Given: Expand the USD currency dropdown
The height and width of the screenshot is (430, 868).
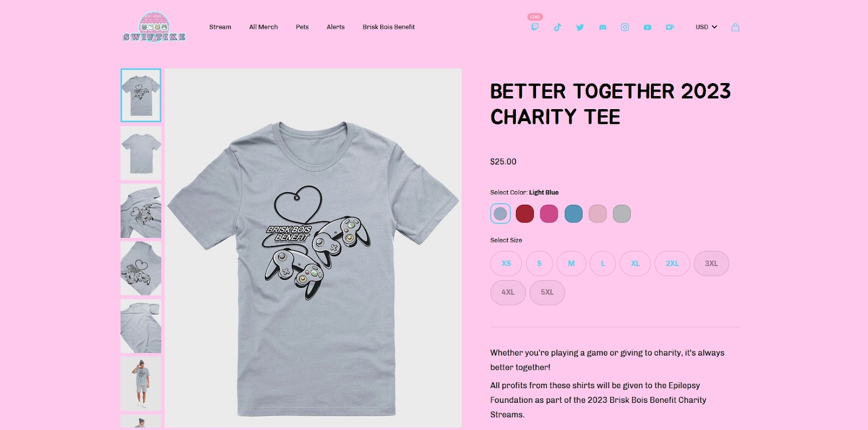Looking at the screenshot, I should tap(706, 27).
